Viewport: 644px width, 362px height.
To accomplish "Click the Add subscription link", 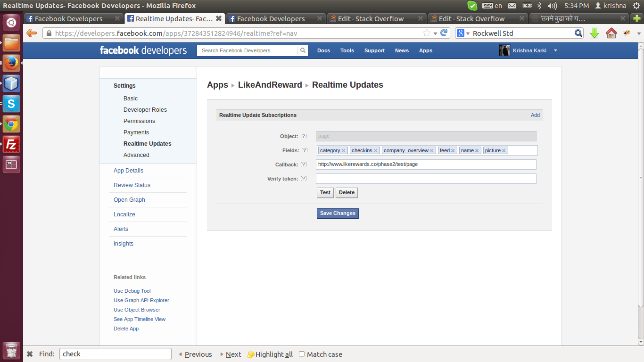I will (x=535, y=115).
